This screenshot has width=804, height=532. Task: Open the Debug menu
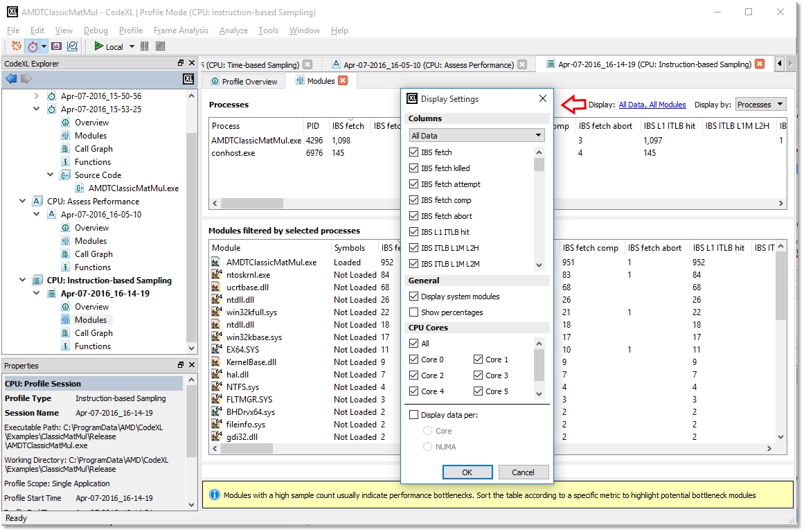click(96, 30)
